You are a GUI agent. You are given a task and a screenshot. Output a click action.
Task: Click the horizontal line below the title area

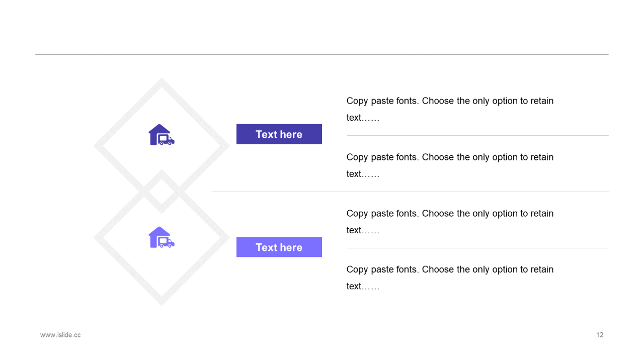tap(322, 54)
